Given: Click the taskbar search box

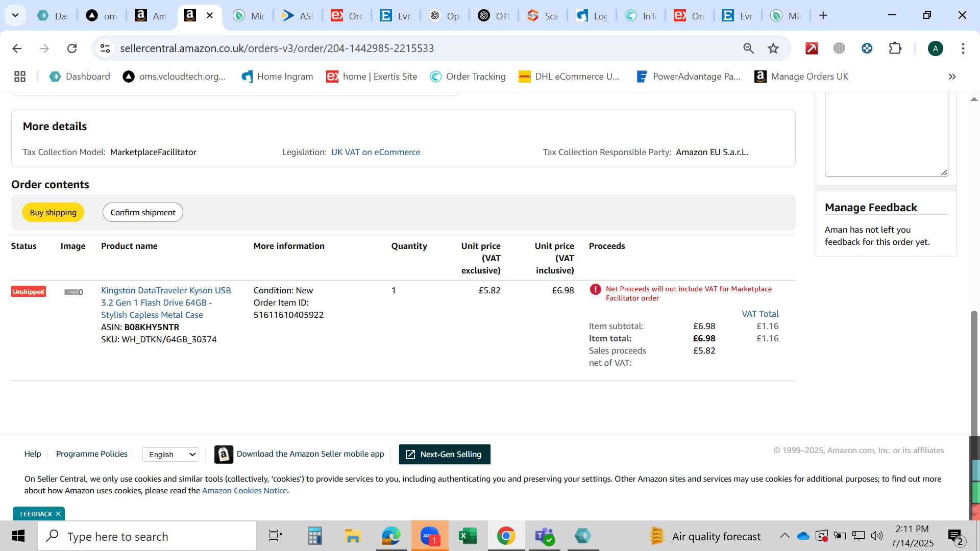Looking at the screenshot, I should click(x=147, y=536).
